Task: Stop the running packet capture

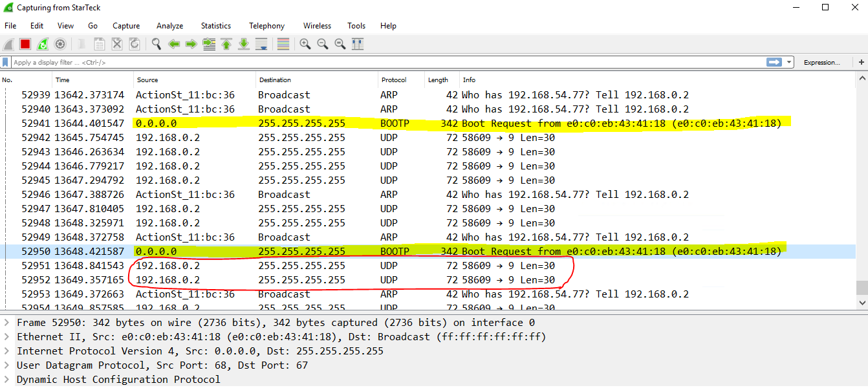Action: click(25, 44)
